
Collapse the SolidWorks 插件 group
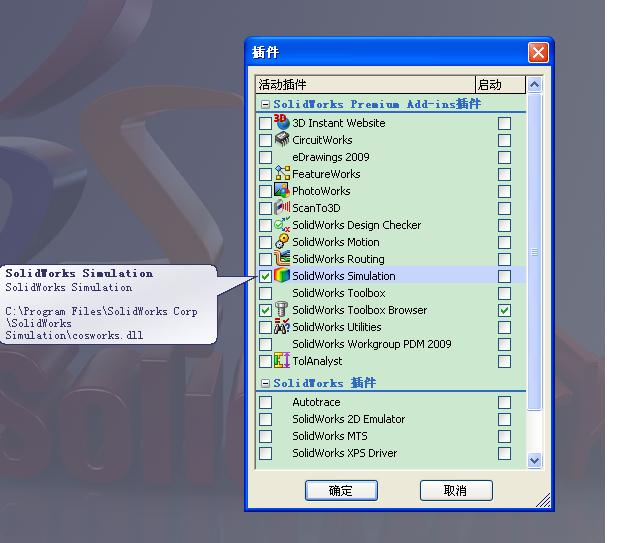pyautogui.click(x=265, y=383)
